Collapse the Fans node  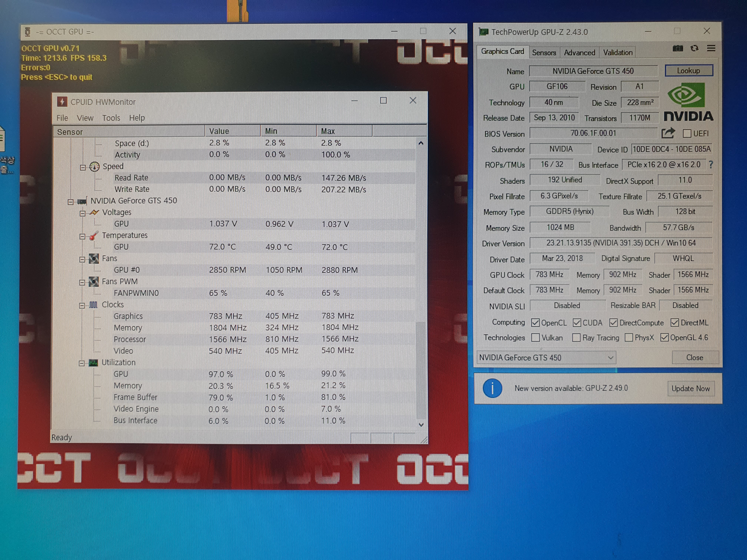[x=82, y=260]
